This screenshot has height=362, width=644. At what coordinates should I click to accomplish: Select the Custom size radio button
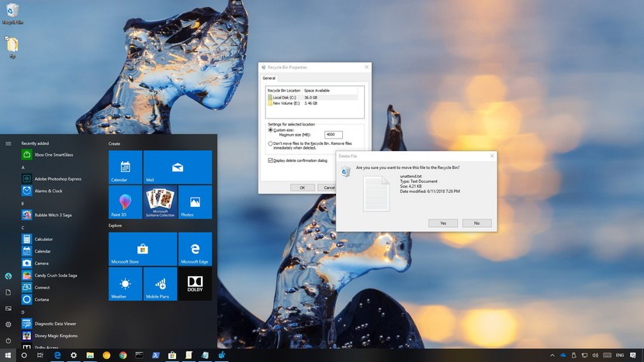pos(271,130)
